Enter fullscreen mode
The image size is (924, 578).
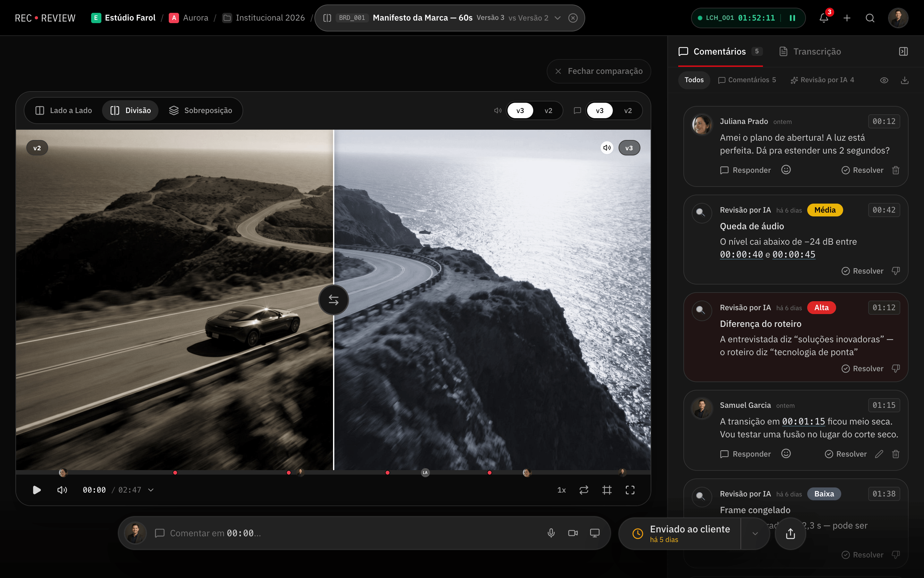pos(630,490)
